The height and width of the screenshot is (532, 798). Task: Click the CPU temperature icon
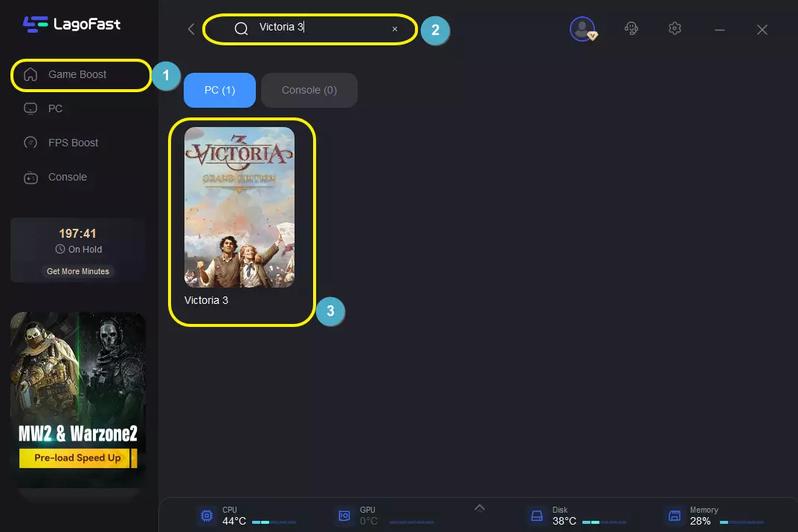[x=206, y=516]
